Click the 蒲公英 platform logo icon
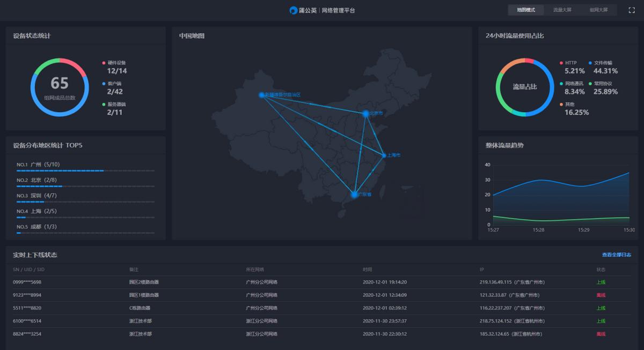 (x=292, y=10)
